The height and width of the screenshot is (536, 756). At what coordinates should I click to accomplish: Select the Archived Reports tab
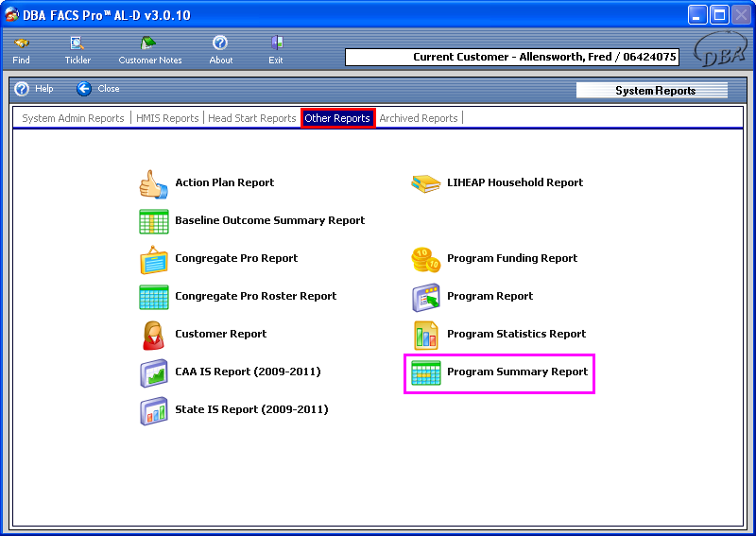(x=418, y=118)
